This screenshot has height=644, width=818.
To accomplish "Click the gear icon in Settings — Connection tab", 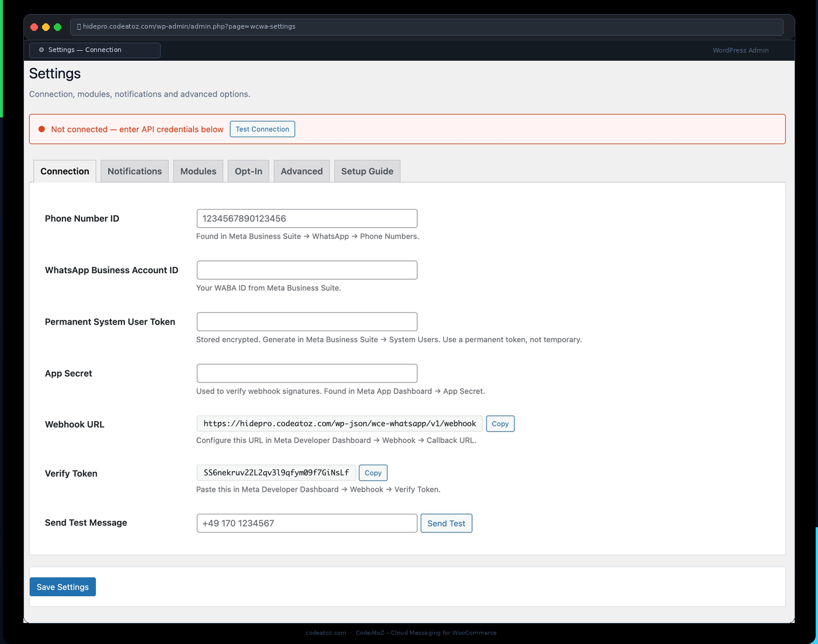I will click(41, 50).
